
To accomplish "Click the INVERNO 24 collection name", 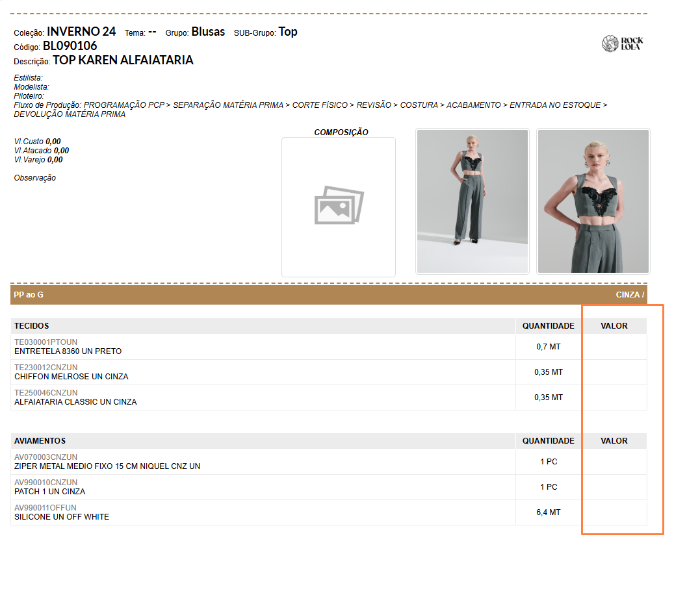I will click(x=81, y=32).
